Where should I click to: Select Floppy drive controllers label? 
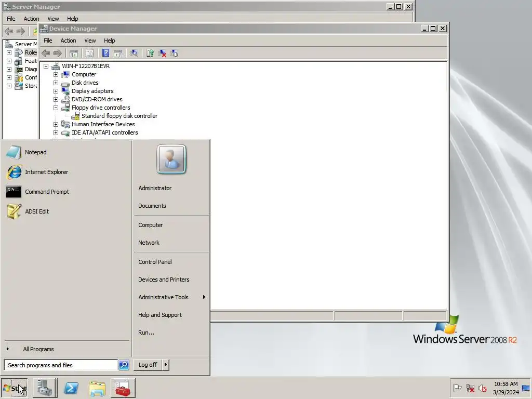(101, 108)
